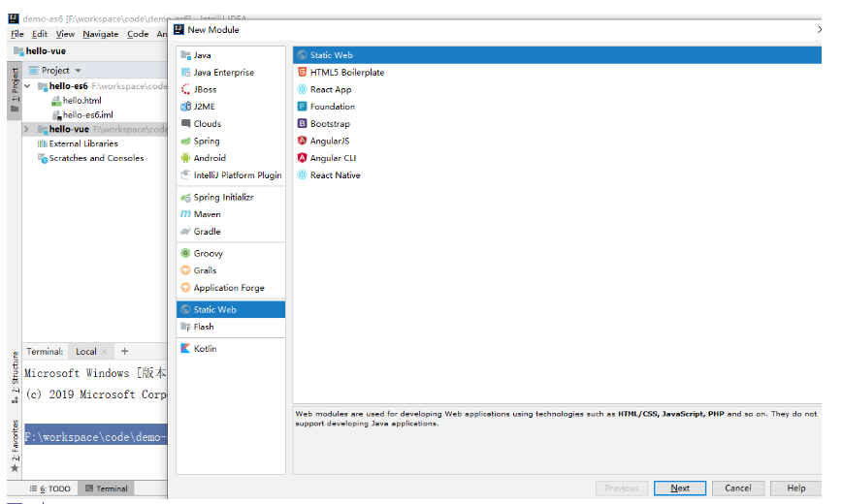Image resolution: width=843 pixels, height=504 pixels.
Task: Select the Foundation template icon
Action: [302, 107]
